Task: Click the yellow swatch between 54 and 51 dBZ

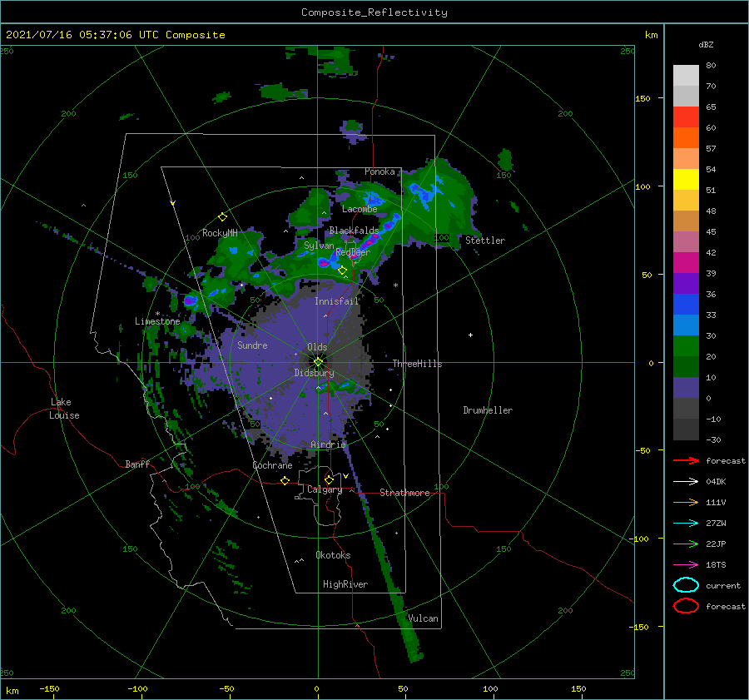Action: [686, 180]
